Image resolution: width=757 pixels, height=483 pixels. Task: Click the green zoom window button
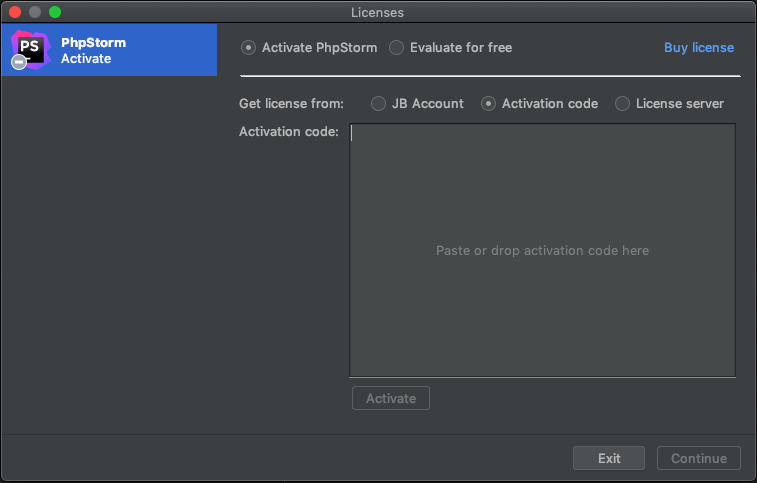55,12
